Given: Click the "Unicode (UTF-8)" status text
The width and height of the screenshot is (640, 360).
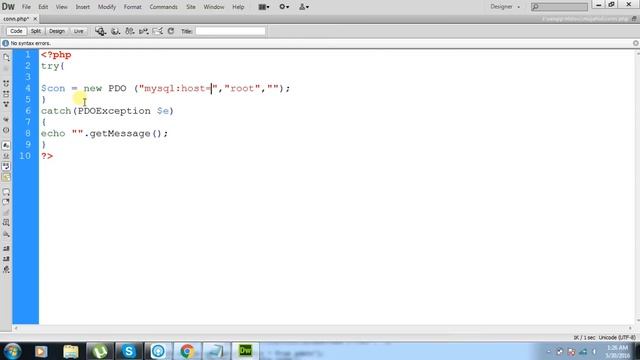Looking at the screenshot, I should pos(617,338).
